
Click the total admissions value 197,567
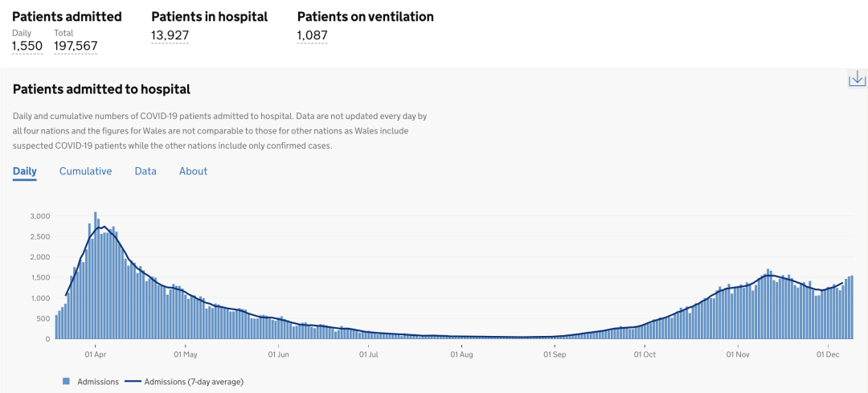tap(76, 47)
